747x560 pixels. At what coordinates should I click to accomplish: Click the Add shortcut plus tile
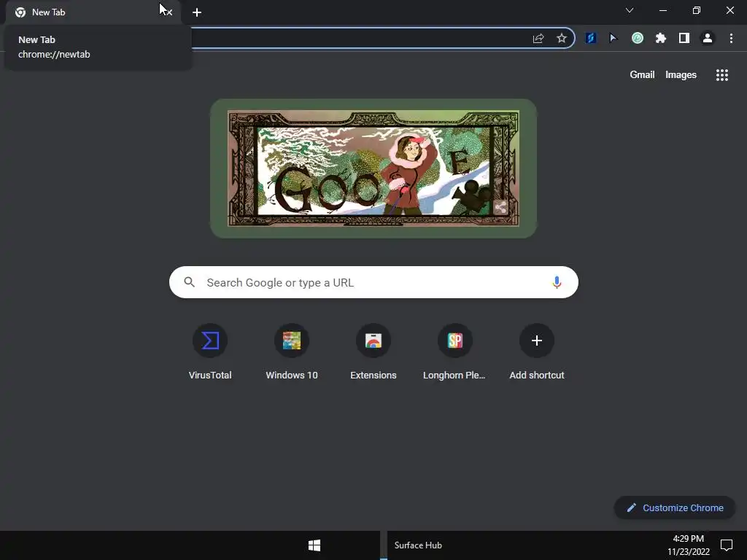click(537, 351)
